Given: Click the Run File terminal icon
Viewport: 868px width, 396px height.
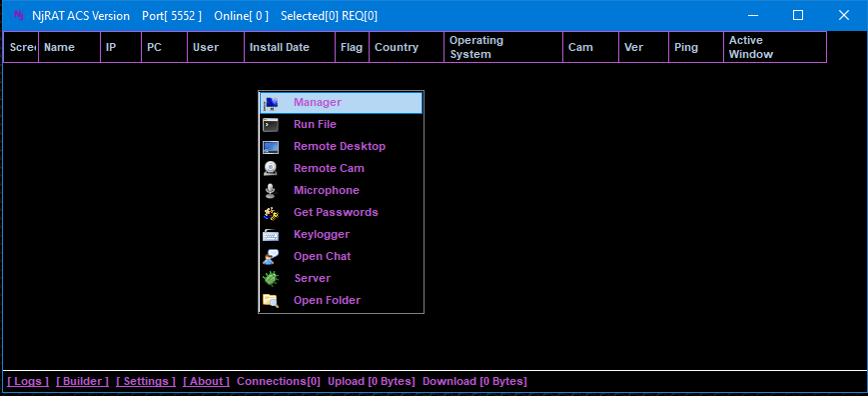Looking at the screenshot, I should coord(271,125).
